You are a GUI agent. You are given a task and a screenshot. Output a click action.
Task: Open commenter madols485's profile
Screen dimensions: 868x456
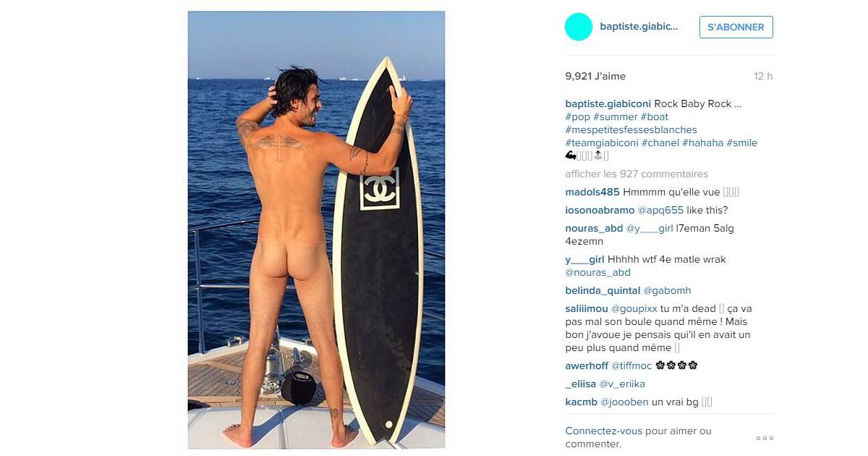[592, 192]
